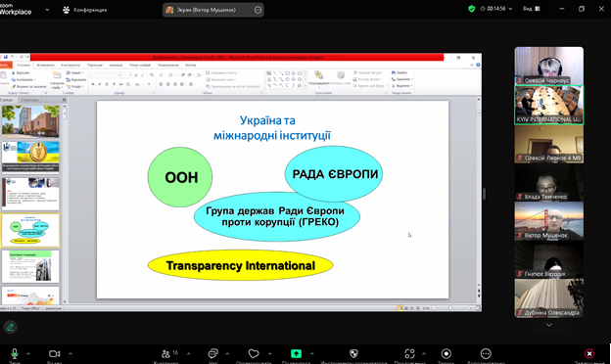Viewport: 611px width, 364px height.
Task: Toggle the video camera icon
Action: [x=54, y=353]
